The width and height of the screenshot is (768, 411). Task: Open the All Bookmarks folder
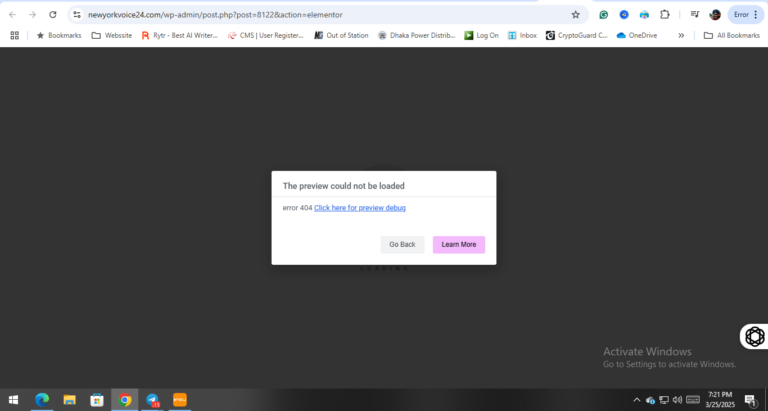(x=731, y=35)
